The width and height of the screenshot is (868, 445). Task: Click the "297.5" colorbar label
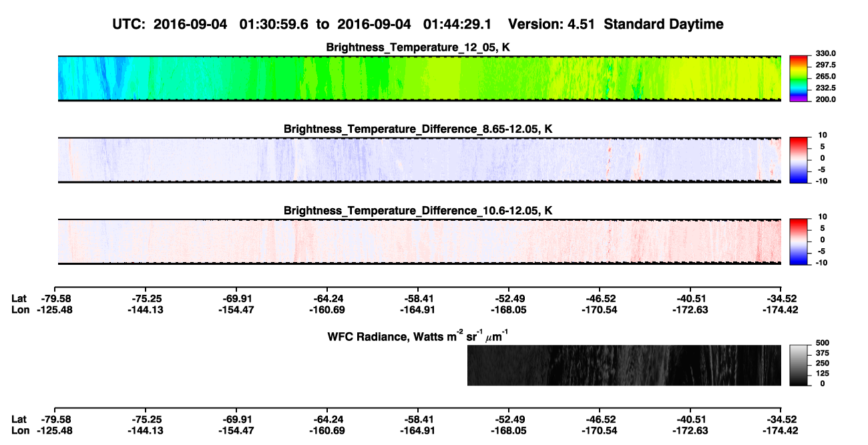(826, 65)
